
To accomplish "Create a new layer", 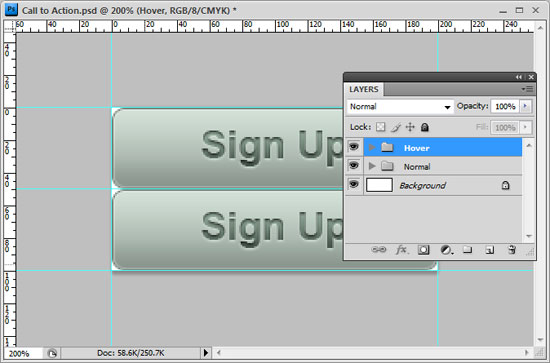I will point(490,250).
